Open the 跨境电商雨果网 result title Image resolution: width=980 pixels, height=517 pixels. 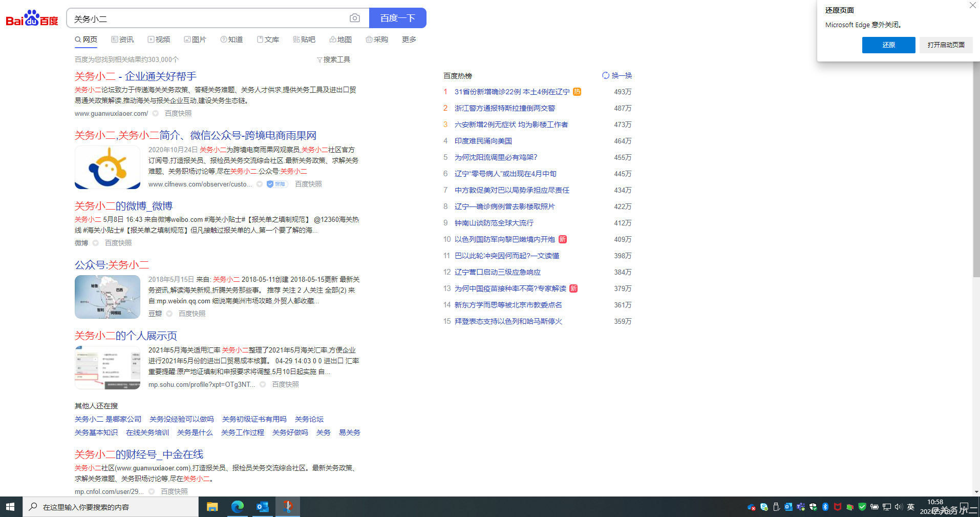coord(196,135)
